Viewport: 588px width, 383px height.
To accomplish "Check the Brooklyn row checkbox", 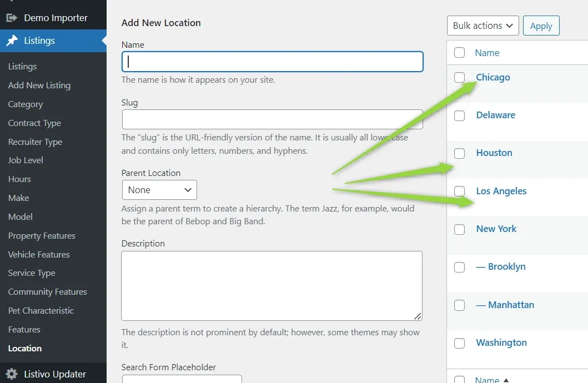I will (x=459, y=267).
